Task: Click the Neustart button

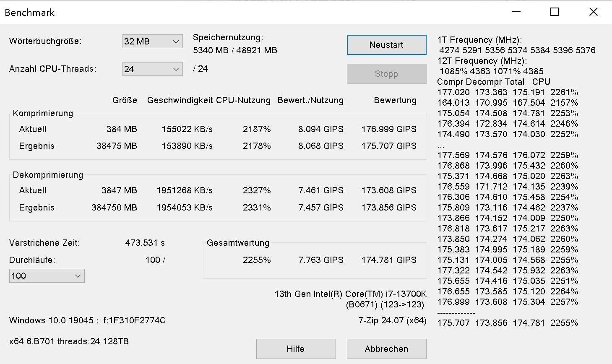Action: point(386,45)
